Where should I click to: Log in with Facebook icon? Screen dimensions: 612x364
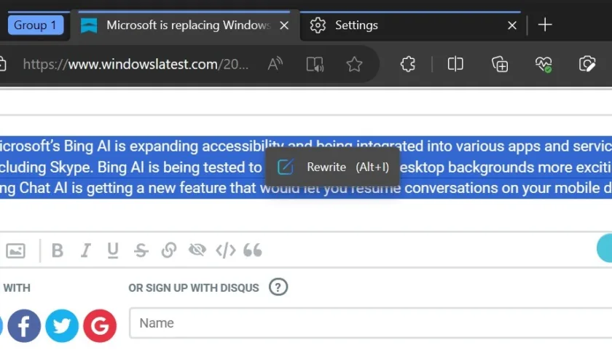pyautogui.click(x=24, y=325)
